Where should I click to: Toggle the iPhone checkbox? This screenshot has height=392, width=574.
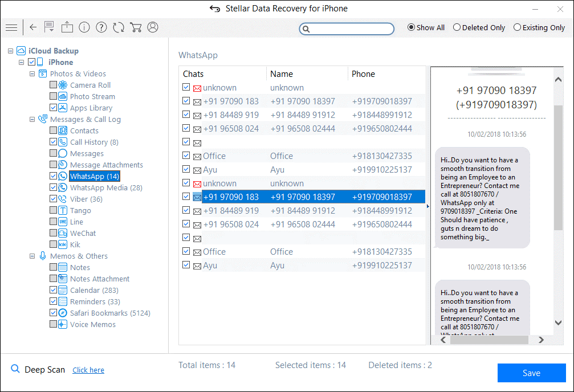point(31,62)
